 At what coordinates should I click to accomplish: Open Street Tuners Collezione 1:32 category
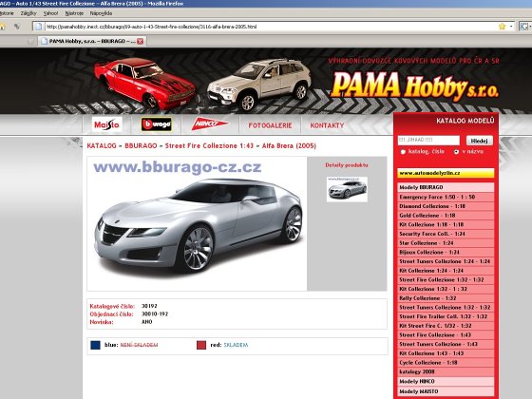(446, 307)
